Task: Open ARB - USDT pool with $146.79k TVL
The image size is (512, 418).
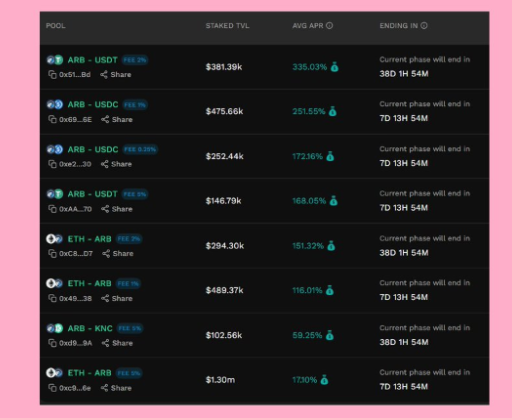Action: pyautogui.click(x=93, y=194)
